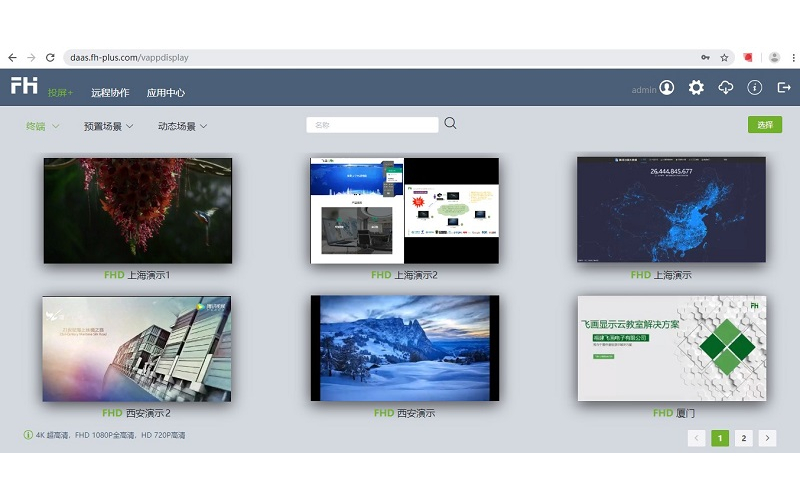This screenshot has width=800, height=500.
Task: Go to page 2
Action: pyautogui.click(x=744, y=438)
